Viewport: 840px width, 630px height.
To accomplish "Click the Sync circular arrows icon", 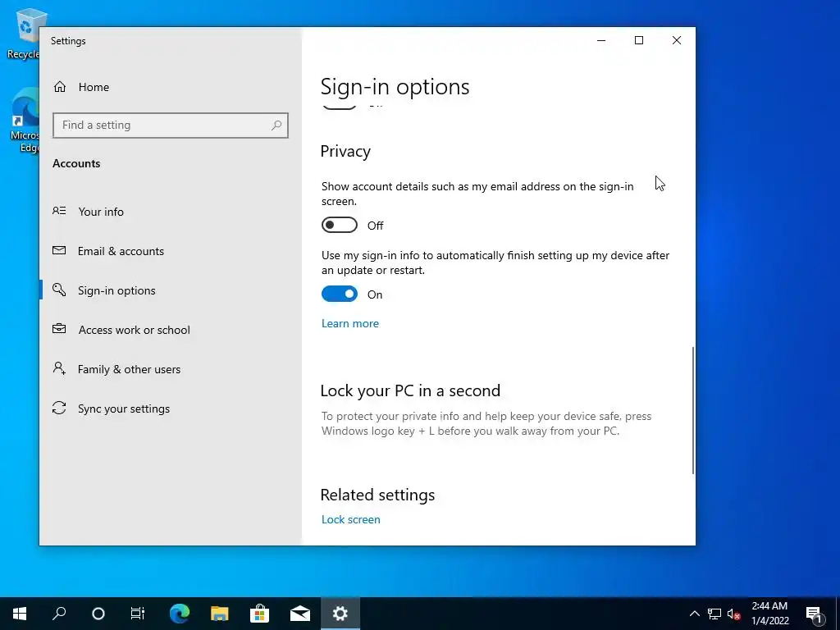I will point(59,409).
